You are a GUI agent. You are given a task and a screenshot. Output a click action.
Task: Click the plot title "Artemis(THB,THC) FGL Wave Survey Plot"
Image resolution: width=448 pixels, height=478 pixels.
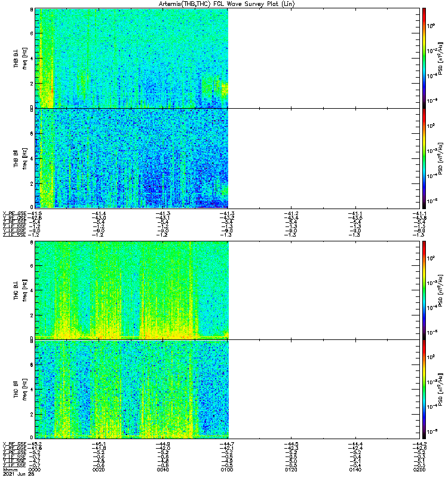coord(227,4)
